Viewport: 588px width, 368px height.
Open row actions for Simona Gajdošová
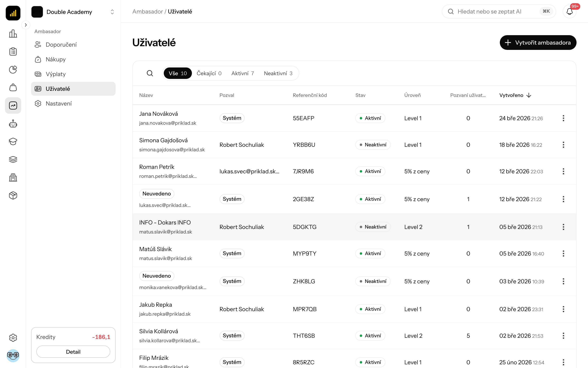pyautogui.click(x=563, y=145)
